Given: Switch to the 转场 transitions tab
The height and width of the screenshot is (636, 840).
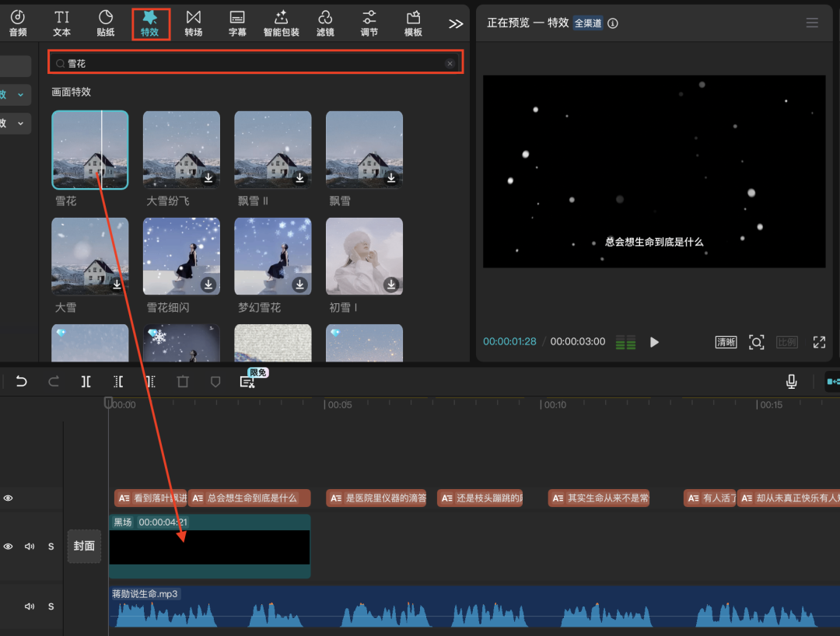Looking at the screenshot, I should [x=194, y=23].
